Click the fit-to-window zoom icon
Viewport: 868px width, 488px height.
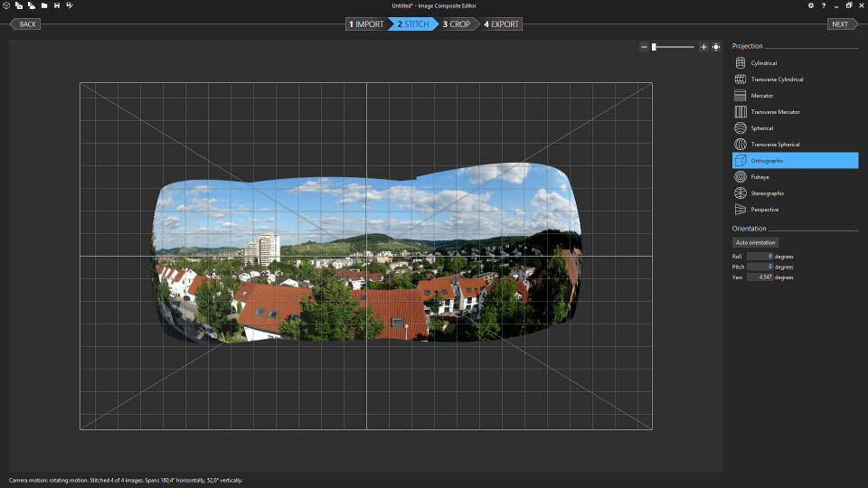[x=716, y=47]
